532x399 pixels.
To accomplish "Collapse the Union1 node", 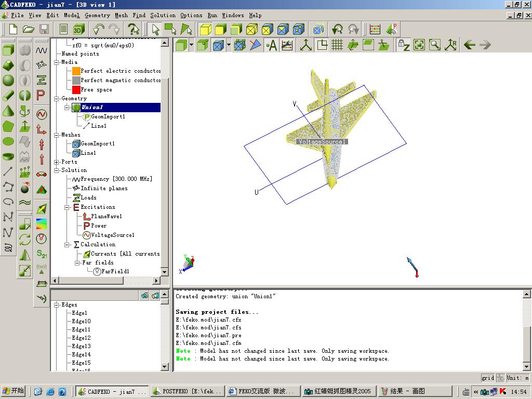I will point(67,108).
